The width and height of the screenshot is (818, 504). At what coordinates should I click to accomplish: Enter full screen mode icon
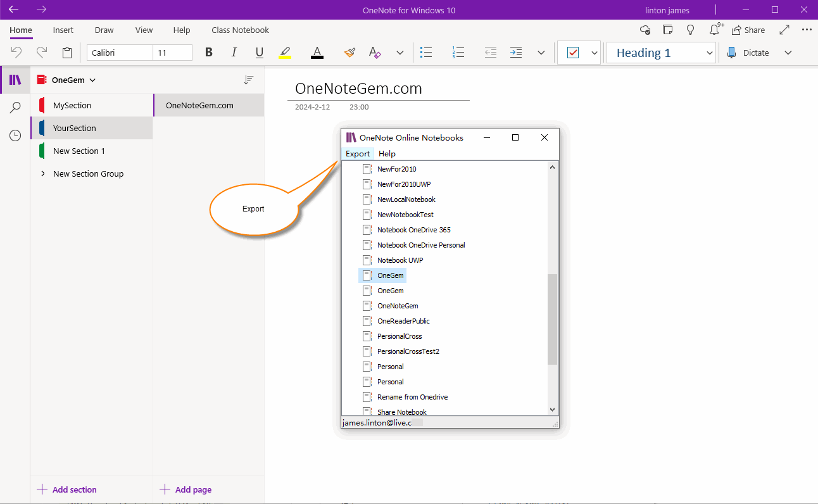(784, 30)
